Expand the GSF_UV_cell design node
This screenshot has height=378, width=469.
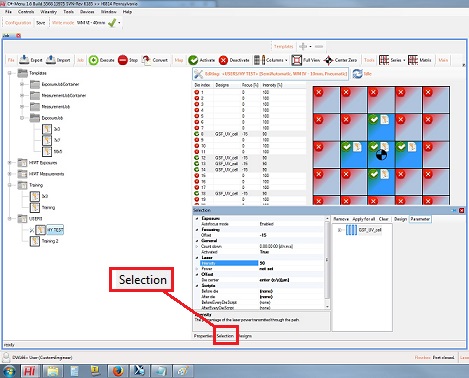[x=340, y=230]
